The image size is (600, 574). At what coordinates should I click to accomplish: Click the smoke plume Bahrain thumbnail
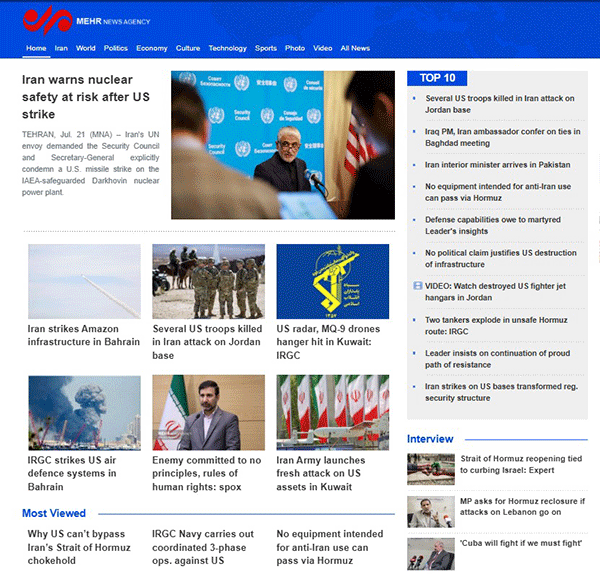coord(84,413)
